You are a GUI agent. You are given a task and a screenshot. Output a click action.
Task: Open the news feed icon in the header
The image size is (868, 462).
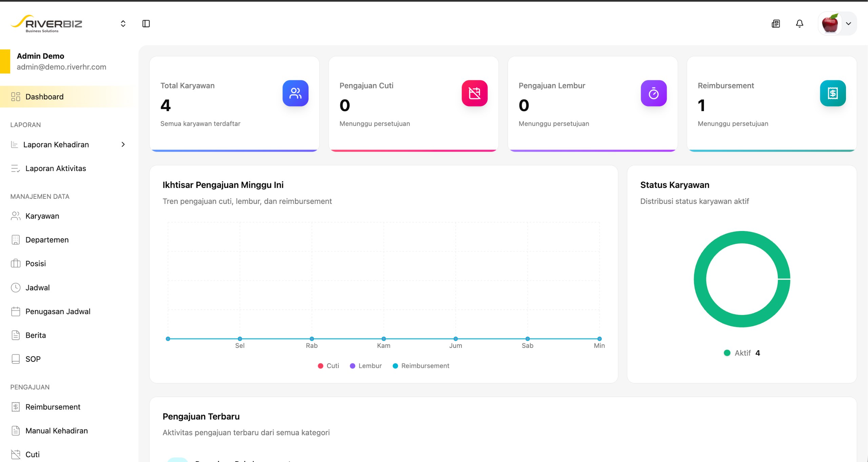tap(776, 24)
